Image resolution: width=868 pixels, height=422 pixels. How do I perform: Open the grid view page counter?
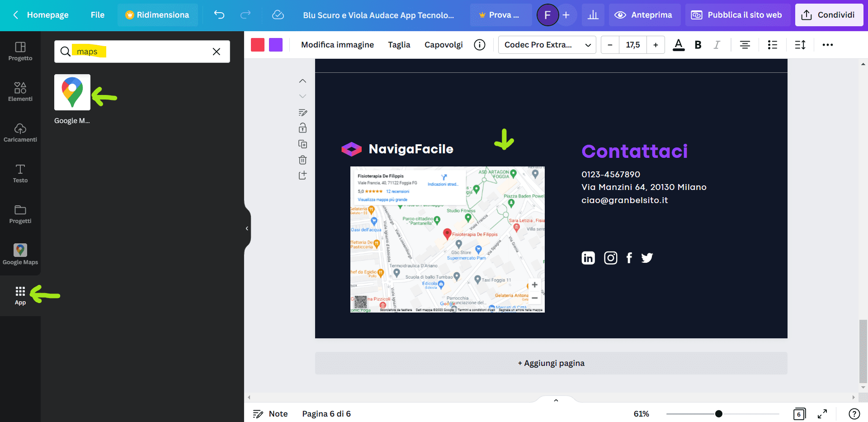coord(799,414)
